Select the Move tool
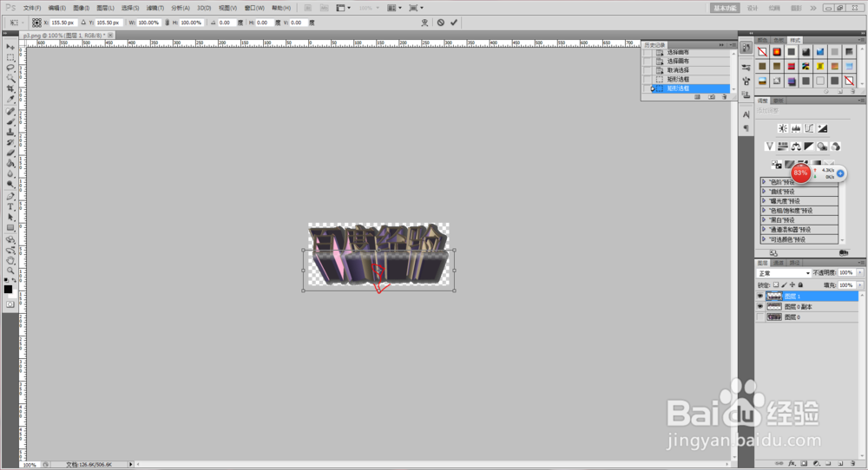 pos(10,48)
